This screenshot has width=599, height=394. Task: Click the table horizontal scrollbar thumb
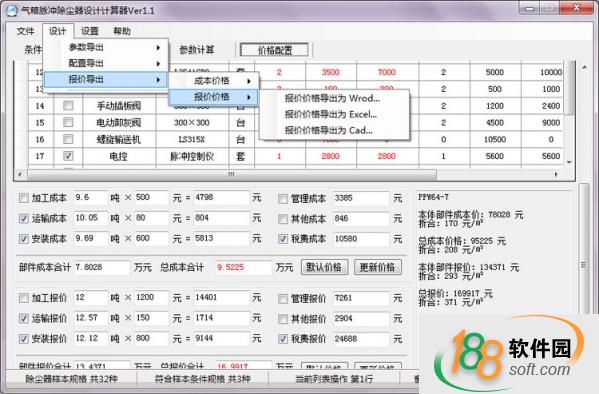tap(232, 175)
